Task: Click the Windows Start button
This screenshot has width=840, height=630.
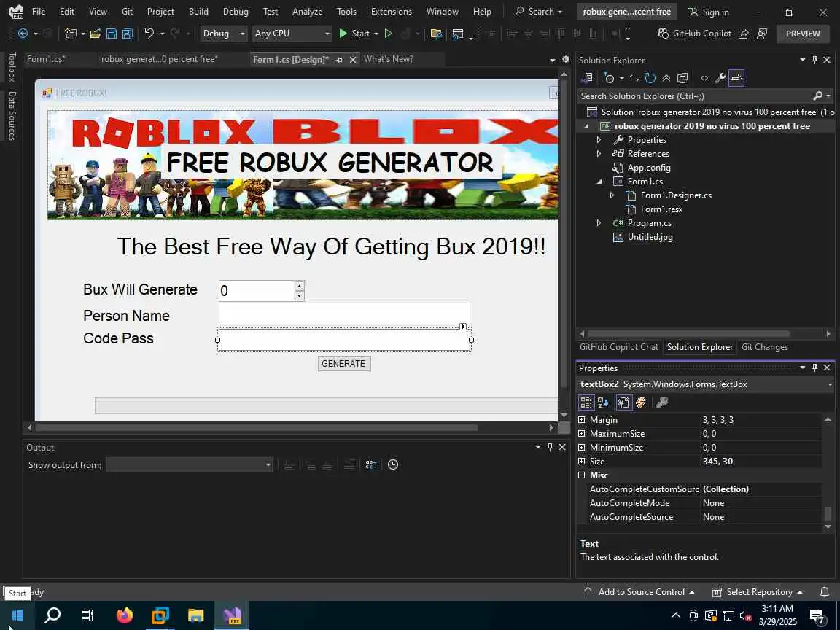Action: point(17,615)
